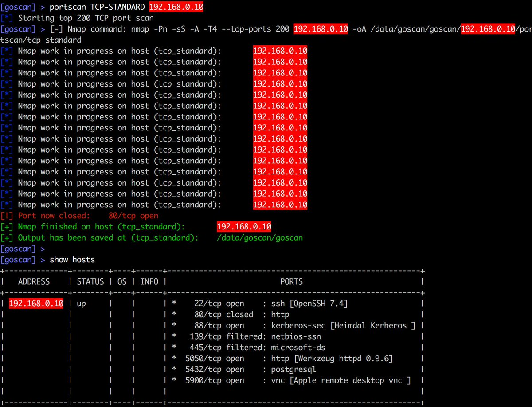The width and height of the screenshot is (532, 407).
Task: Click the empty '[goscan] >' prompt above show hosts
Action: [x=23, y=249]
